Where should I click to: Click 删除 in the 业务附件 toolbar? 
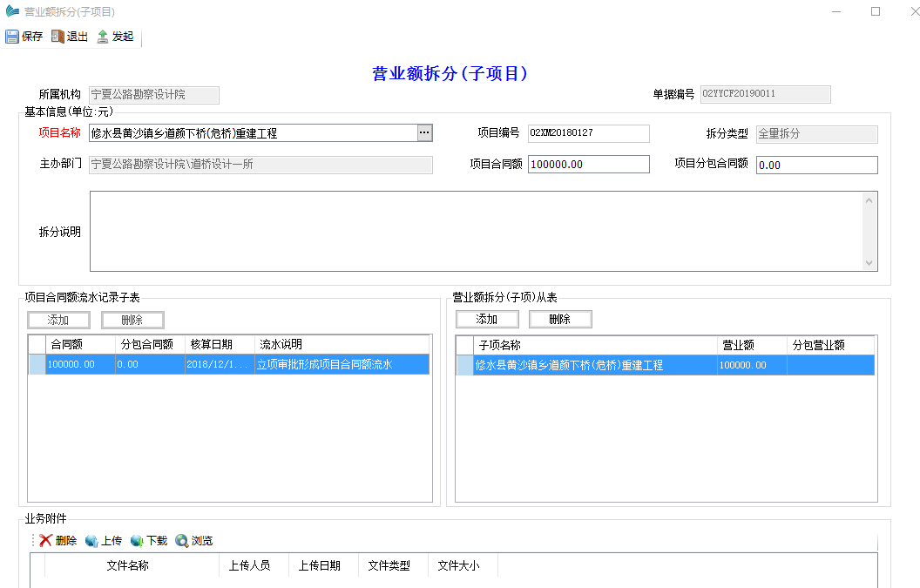tap(58, 540)
